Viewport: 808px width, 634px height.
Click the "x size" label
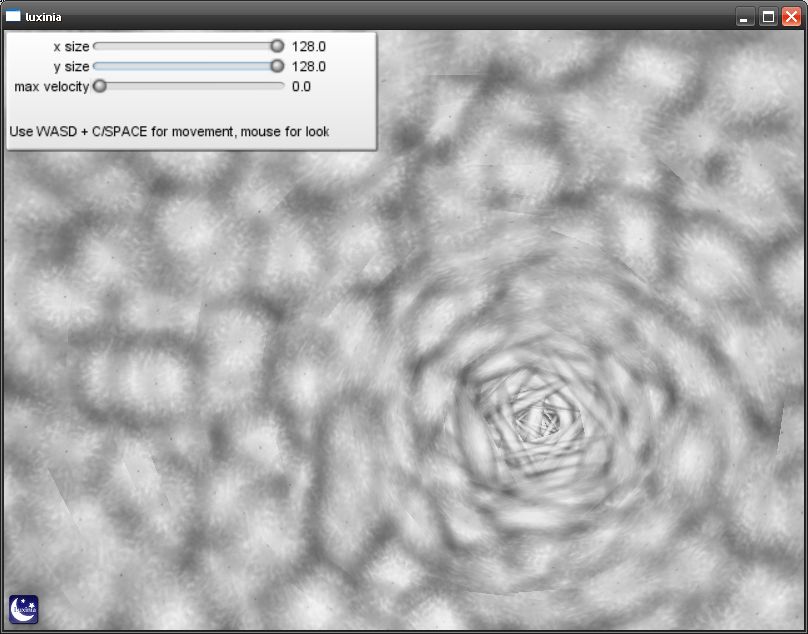(70, 46)
